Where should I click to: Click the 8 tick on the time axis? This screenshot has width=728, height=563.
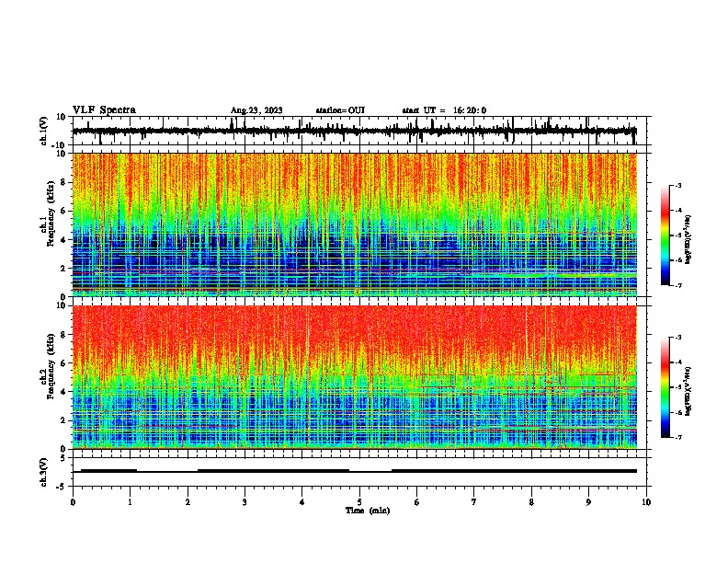pos(531,502)
